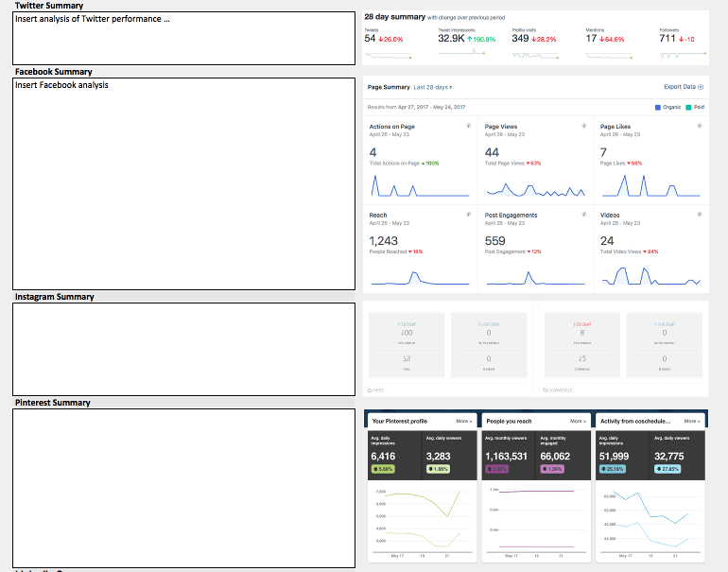This screenshot has height=572, width=728.
Task: Click the Page Views info icon
Action: (x=584, y=126)
